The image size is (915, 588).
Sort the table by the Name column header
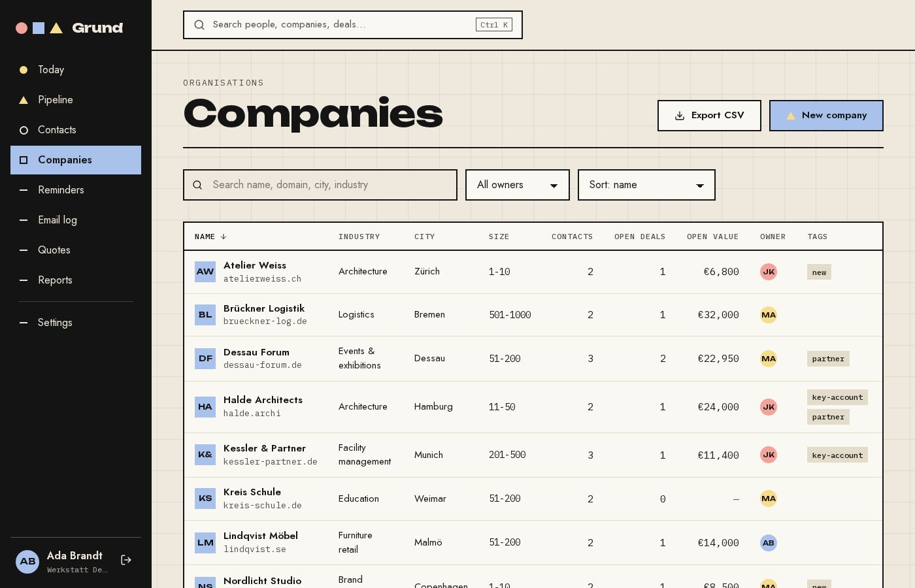(x=210, y=237)
